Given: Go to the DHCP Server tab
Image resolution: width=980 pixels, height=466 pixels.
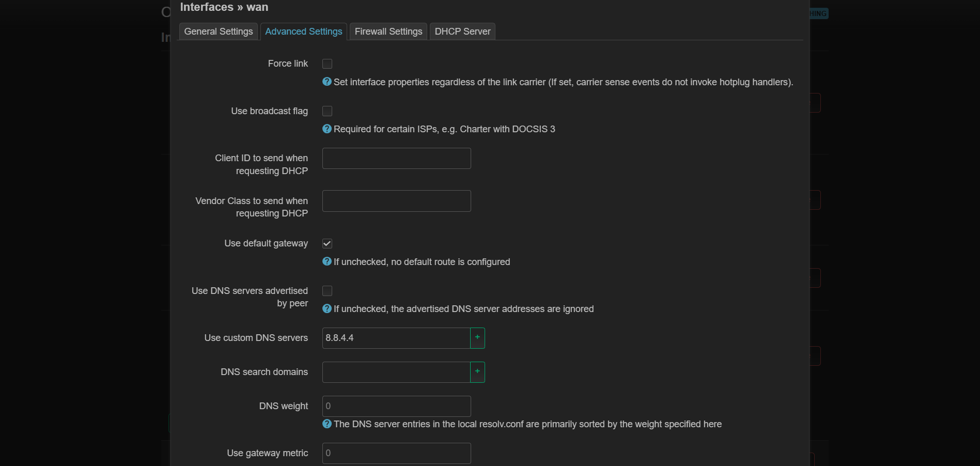Looking at the screenshot, I should pyautogui.click(x=462, y=32).
